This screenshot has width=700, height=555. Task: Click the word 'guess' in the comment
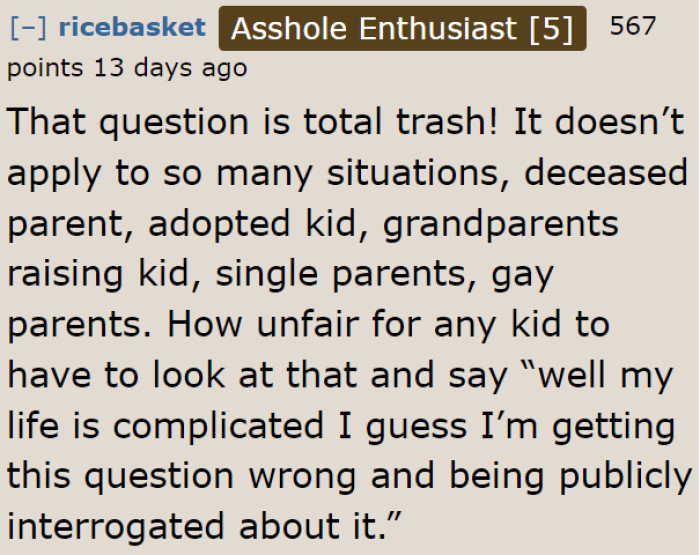coord(416,427)
